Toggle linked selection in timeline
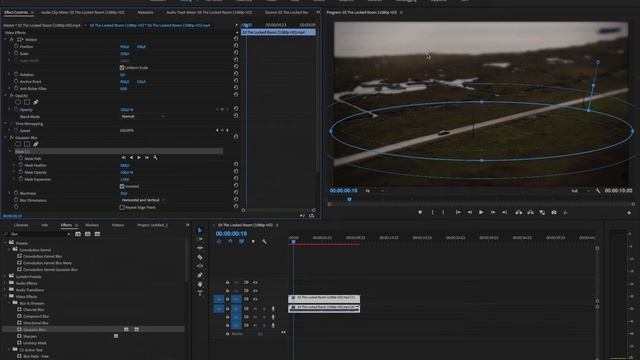This screenshot has height=360, width=640. (242, 242)
